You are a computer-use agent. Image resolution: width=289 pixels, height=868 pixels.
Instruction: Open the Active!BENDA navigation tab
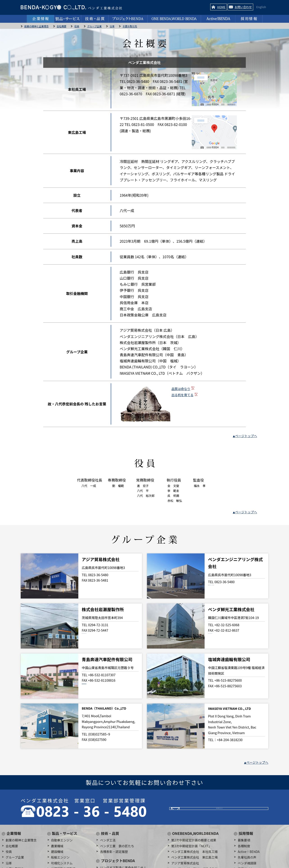218,19
